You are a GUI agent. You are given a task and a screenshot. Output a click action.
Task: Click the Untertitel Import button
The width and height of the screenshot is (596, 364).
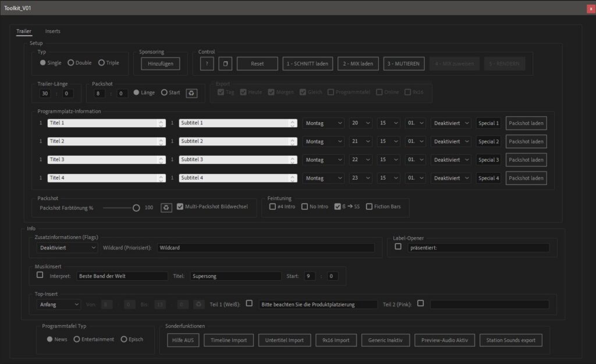pyautogui.click(x=284, y=340)
